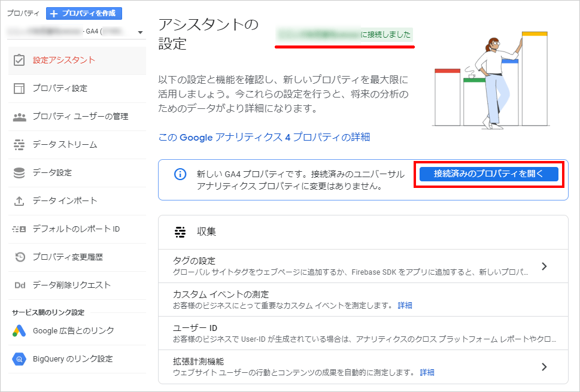Click the Google Ads logo icon
The image size is (580, 392).
point(19,330)
